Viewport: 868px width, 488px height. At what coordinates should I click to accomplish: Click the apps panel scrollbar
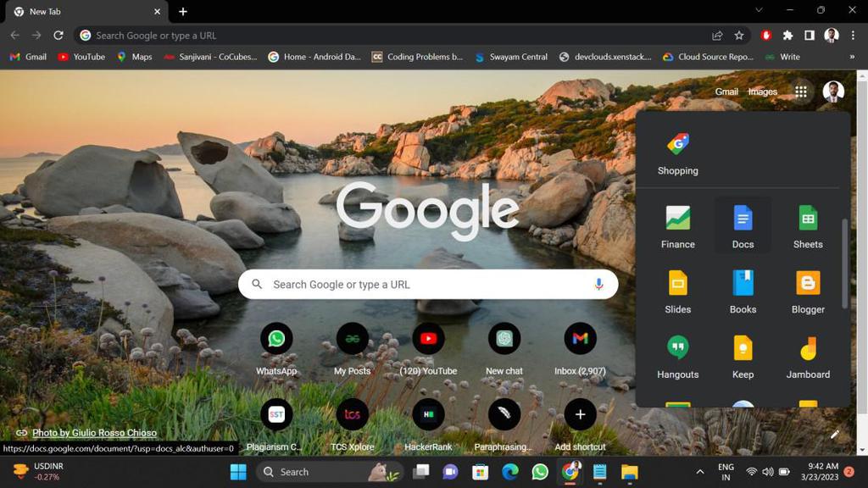(844, 263)
